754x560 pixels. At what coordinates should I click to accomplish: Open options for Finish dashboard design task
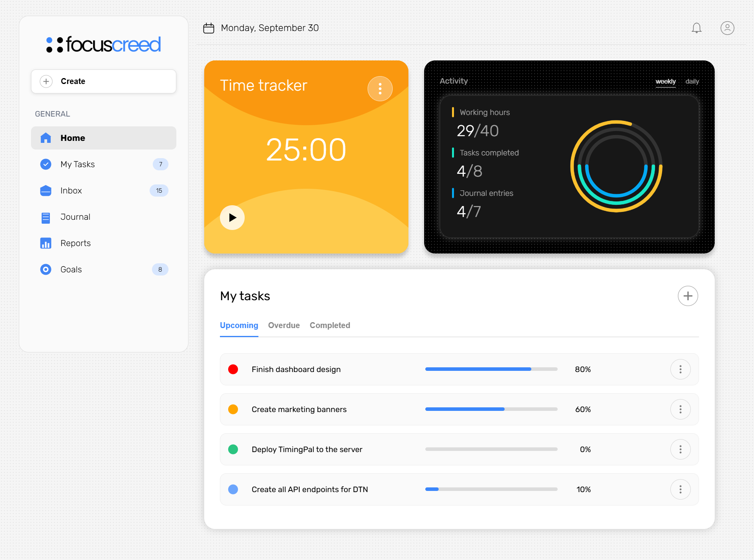coord(680,369)
